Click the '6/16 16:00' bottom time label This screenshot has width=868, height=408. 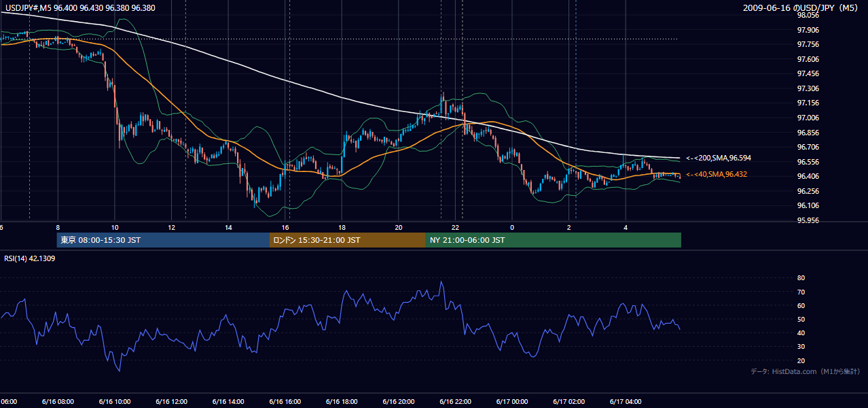tap(284, 401)
